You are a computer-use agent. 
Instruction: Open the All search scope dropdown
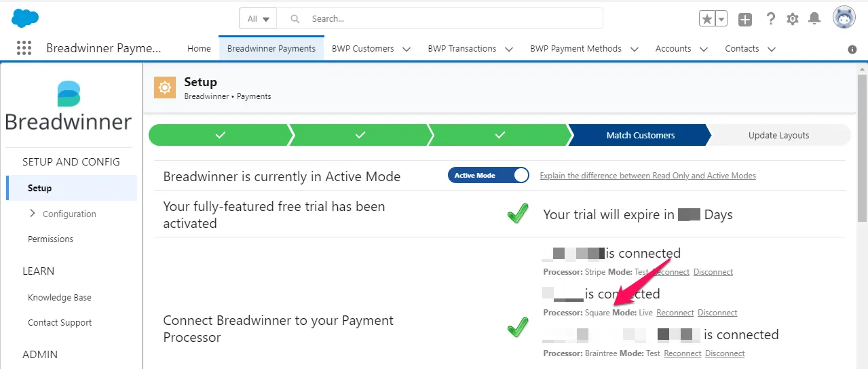258,19
